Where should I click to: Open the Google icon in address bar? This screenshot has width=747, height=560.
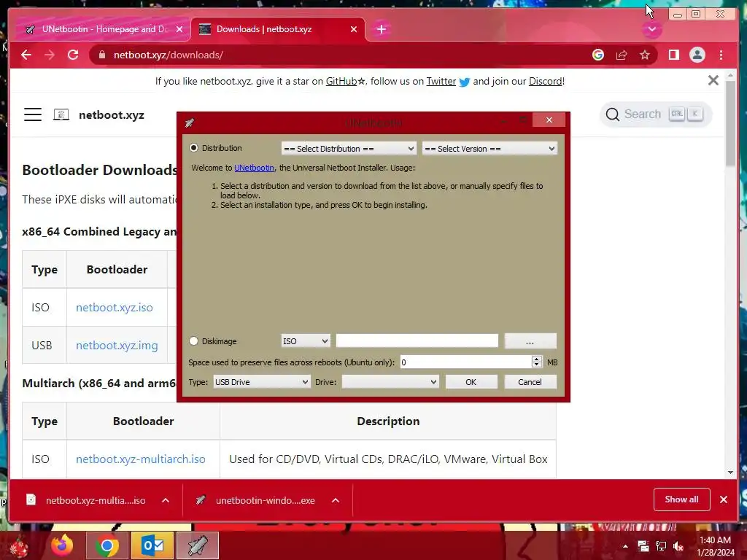click(598, 55)
